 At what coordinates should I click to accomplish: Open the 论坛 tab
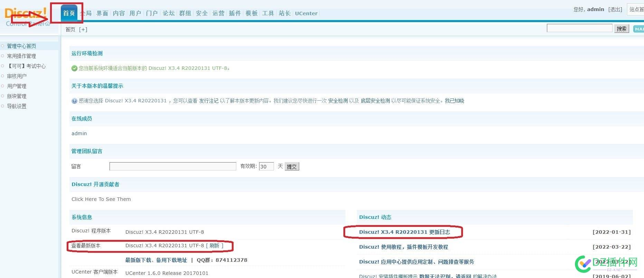click(169, 13)
